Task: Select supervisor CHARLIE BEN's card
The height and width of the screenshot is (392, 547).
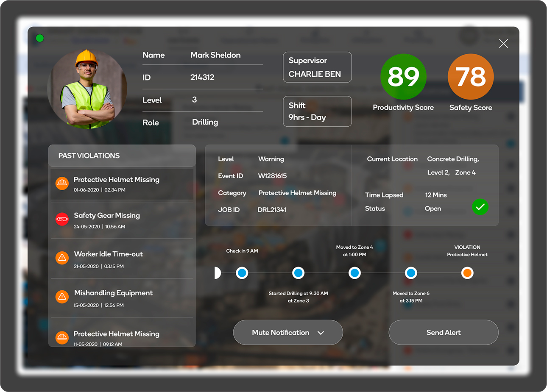Action: [317, 67]
